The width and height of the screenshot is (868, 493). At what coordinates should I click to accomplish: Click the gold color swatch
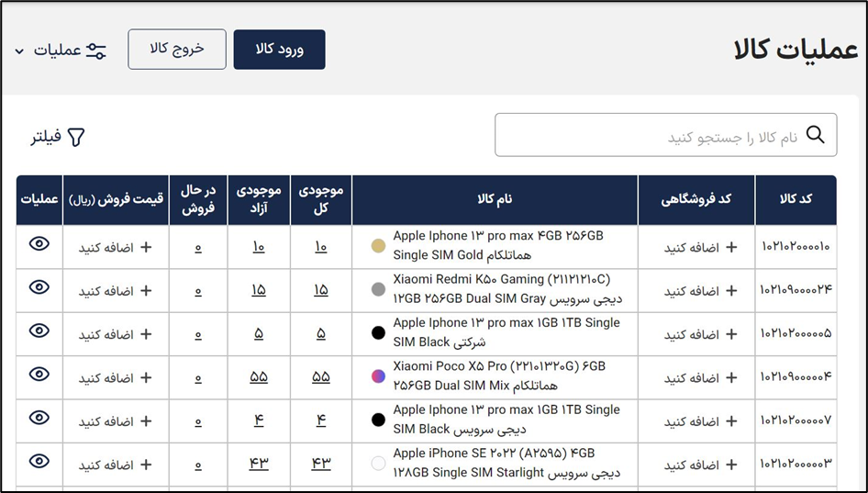(x=378, y=245)
